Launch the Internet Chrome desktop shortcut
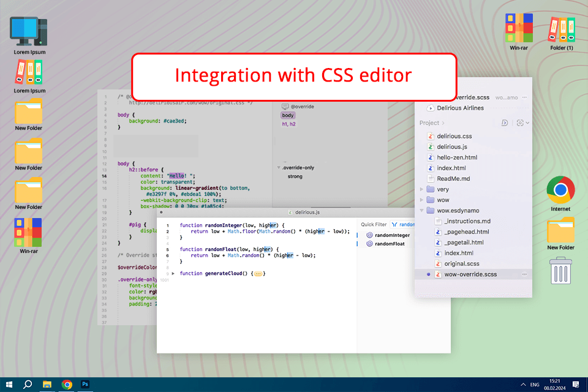Screen dimensions: 588x392 (x=560, y=190)
